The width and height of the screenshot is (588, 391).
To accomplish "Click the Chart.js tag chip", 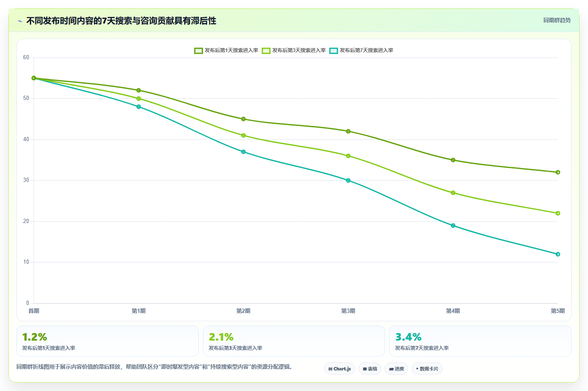I will [340, 369].
